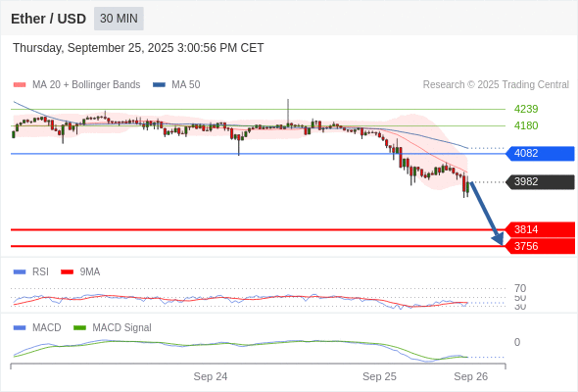This screenshot has height=392, width=578.
Task: Select the Sep 25 date marker
Action: 379,376
